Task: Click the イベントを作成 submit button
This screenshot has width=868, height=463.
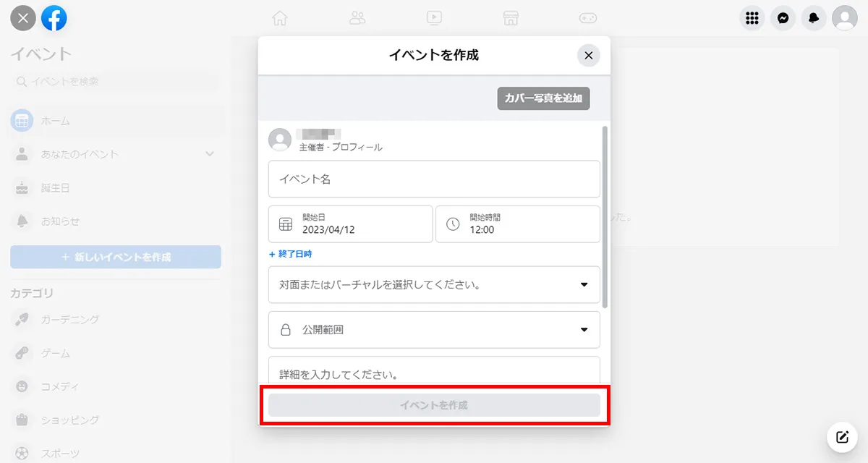Action: 434,404
